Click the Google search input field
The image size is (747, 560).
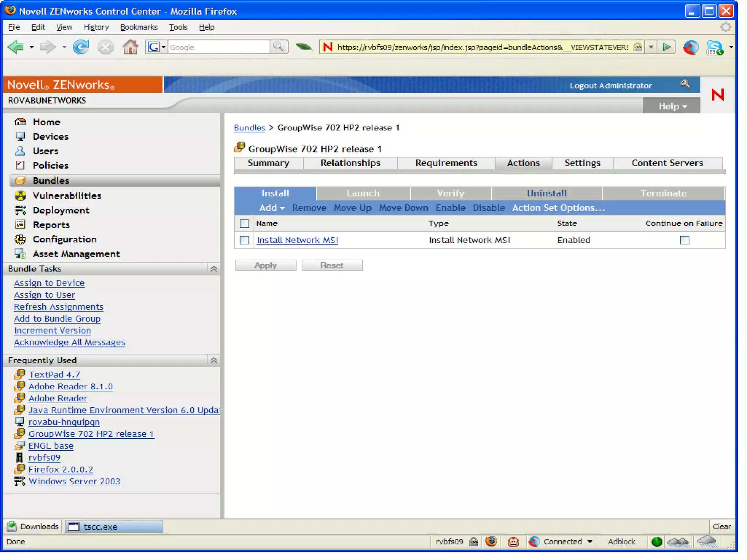pos(218,47)
